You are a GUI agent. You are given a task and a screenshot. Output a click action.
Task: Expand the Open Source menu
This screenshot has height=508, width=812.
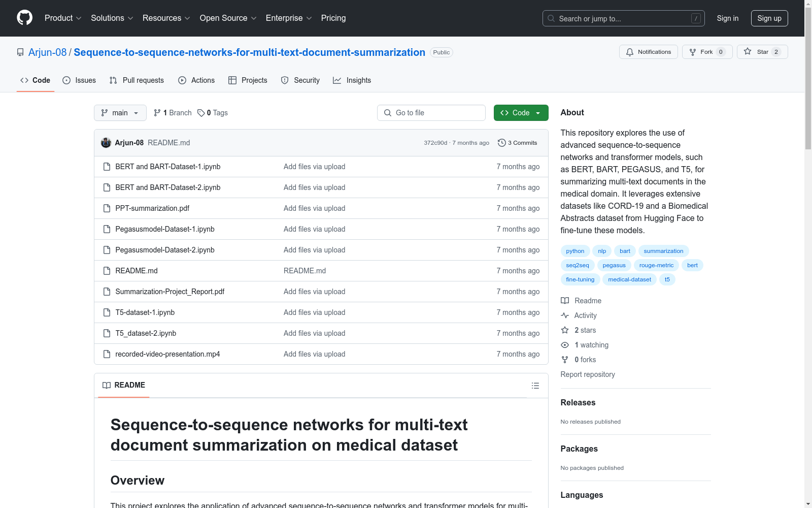pos(228,18)
